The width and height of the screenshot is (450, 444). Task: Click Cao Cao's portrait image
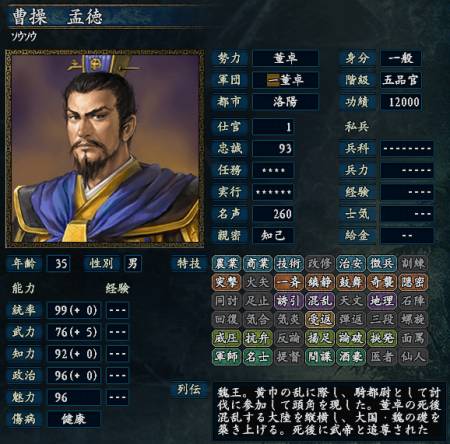click(x=105, y=149)
